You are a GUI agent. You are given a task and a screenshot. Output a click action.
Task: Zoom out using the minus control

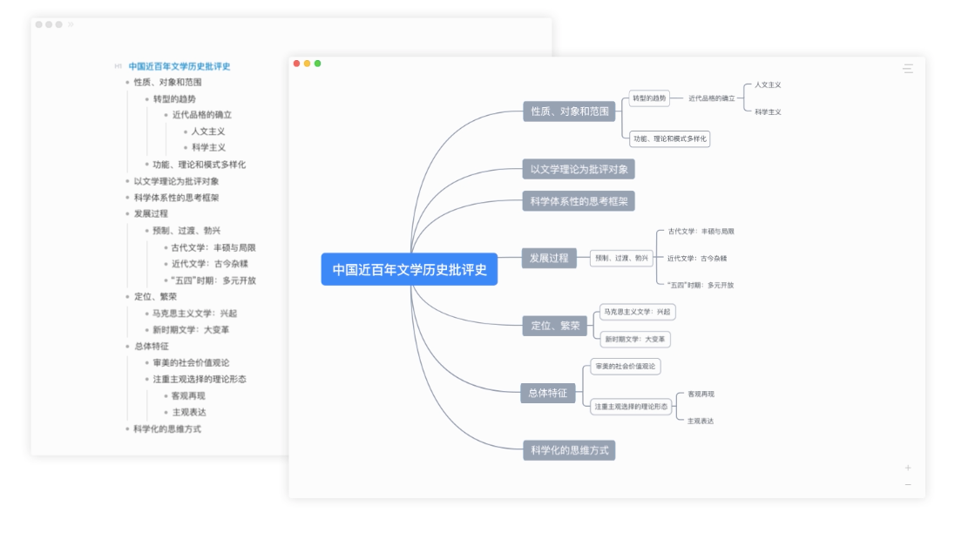coord(907,486)
